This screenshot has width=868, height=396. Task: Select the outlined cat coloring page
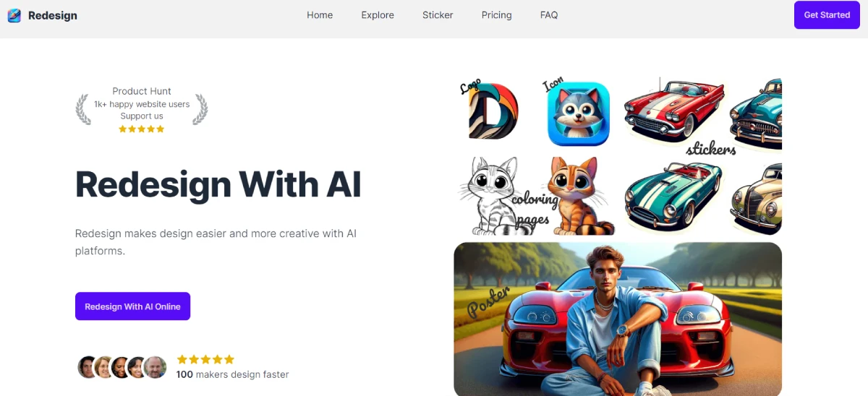tap(493, 196)
